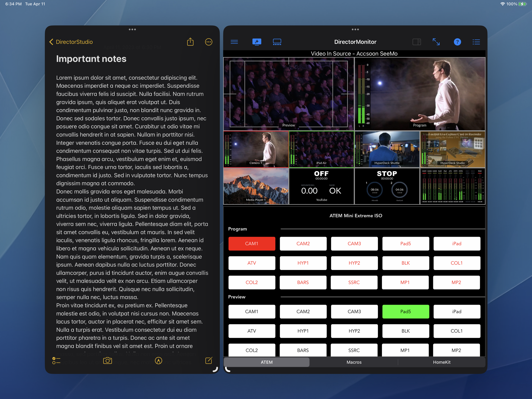
Task: Open the list view icon in DirectorMonitor
Action: click(476, 42)
